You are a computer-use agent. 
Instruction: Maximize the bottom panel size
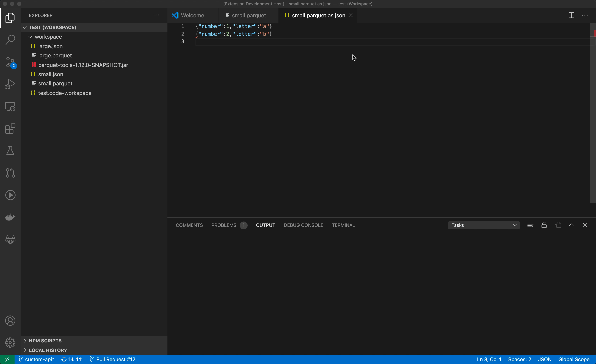[571, 225]
